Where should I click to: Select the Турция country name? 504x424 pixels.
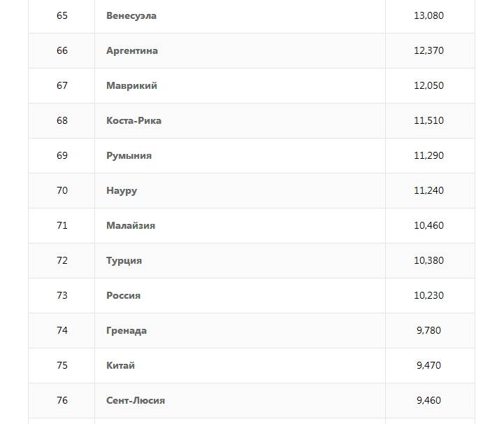tap(124, 260)
